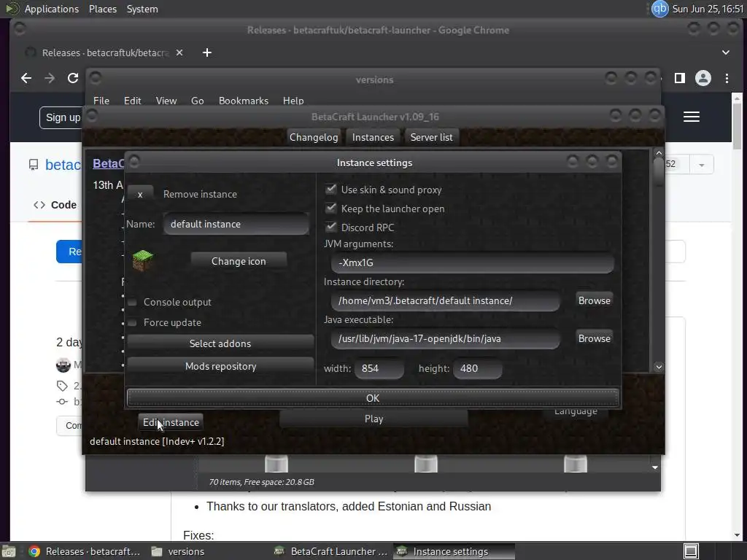This screenshot has height=560, width=747.
Task: Open the GitHub Code tab
Action: pyautogui.click(x=55, y=205)
